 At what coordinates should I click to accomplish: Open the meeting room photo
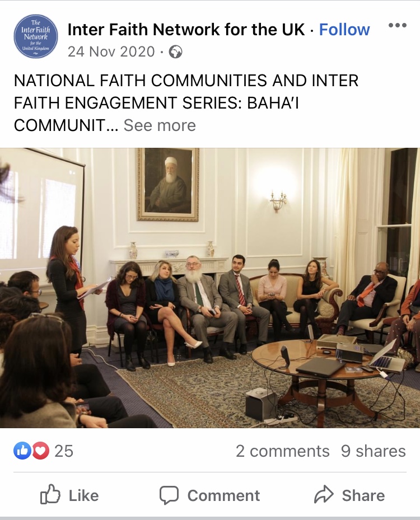point(210,288)
